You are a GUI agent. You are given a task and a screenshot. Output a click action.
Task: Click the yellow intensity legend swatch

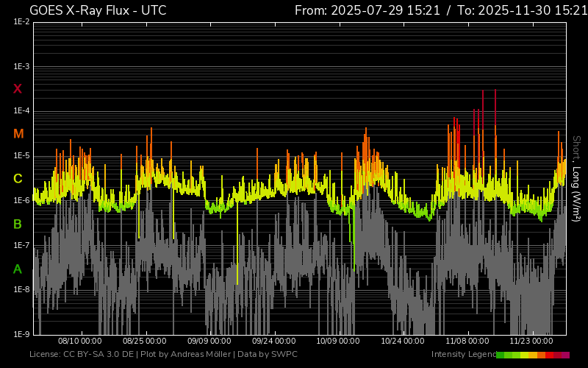coord(524,355)
